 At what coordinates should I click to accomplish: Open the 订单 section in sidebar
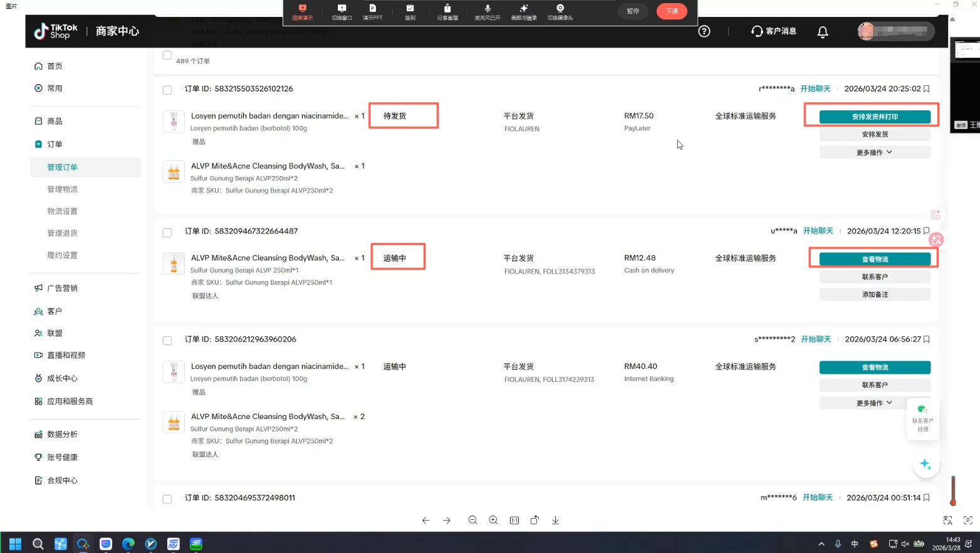pyautogui.click(x=55, y=144)
